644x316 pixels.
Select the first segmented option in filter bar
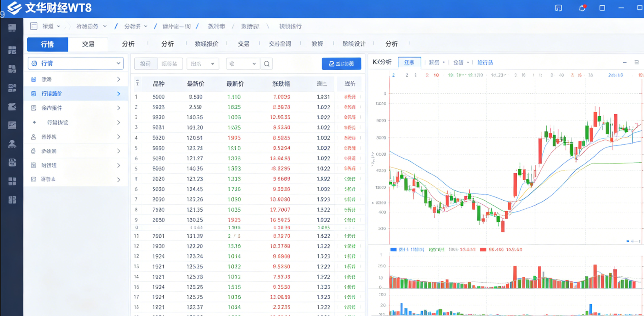[145, 64]
